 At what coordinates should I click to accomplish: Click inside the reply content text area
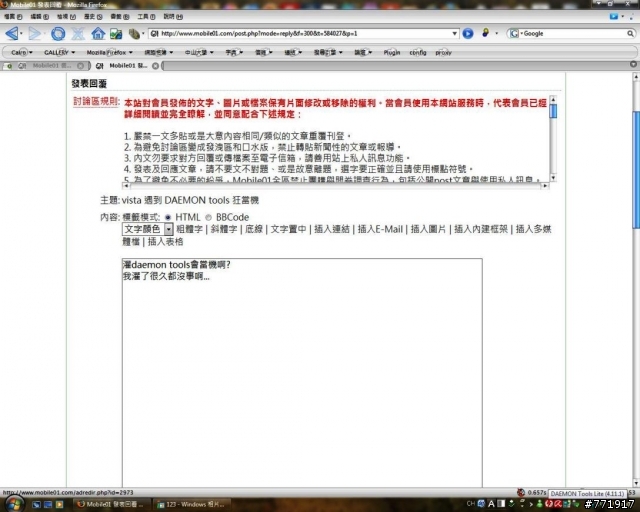point(302,372)
